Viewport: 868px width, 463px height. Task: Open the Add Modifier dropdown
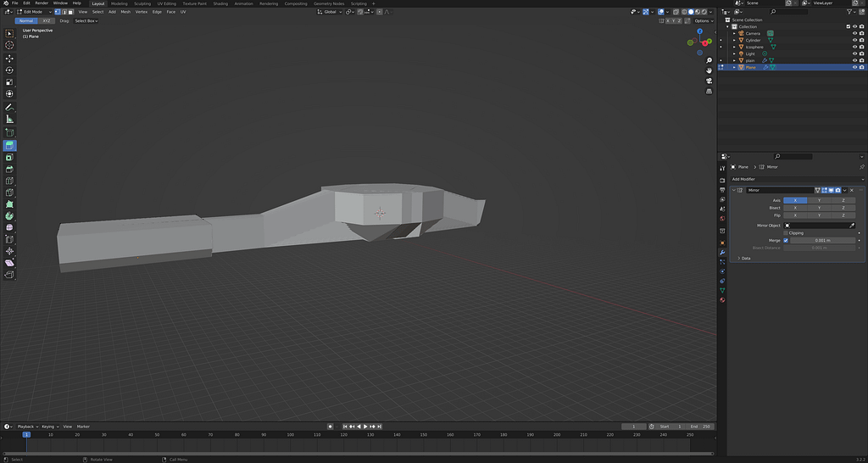[x=797, y=179]
